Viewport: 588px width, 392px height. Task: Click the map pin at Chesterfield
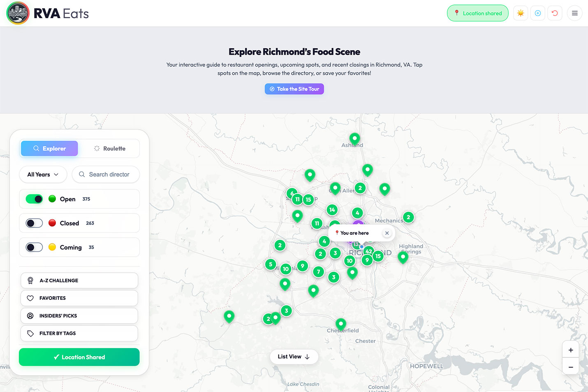[341, 324]
